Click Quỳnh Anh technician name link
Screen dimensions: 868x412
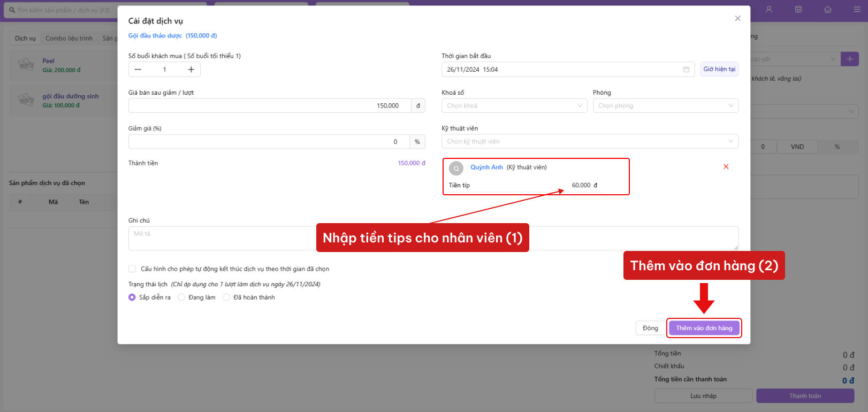486,167
